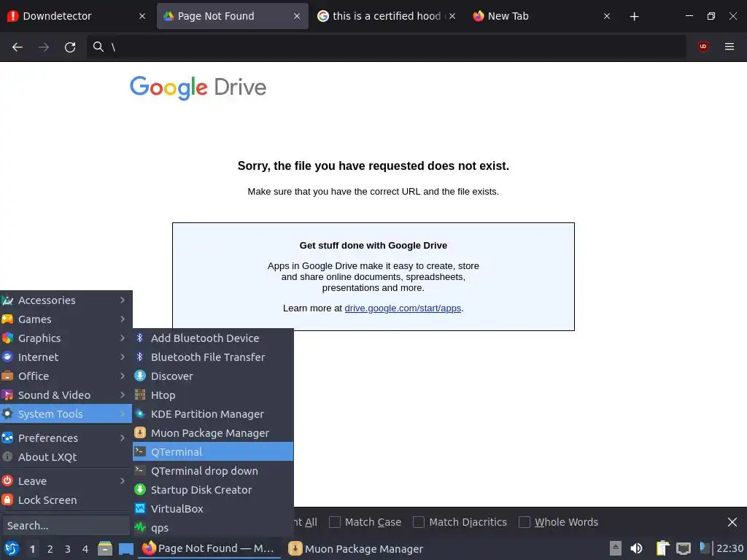This screenshot has width=747, height=560.
Task: Open the Sound & Video category
Action: pos(66,395)
